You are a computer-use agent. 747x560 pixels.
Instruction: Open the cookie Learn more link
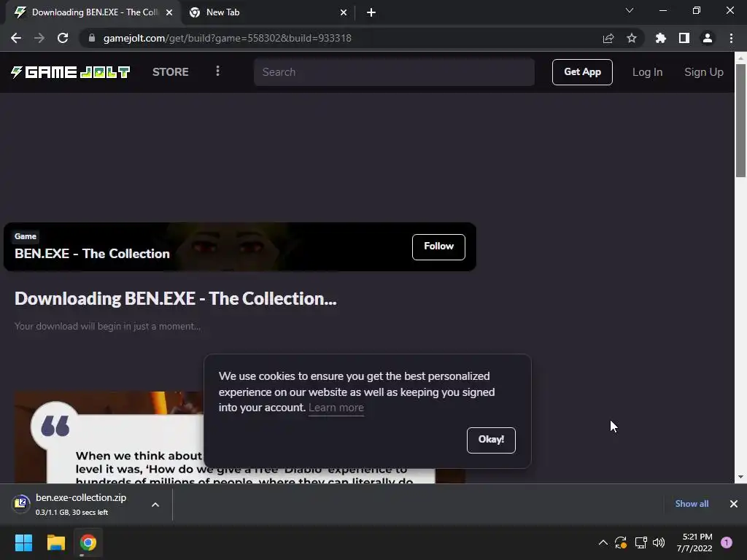coord(336,408)
